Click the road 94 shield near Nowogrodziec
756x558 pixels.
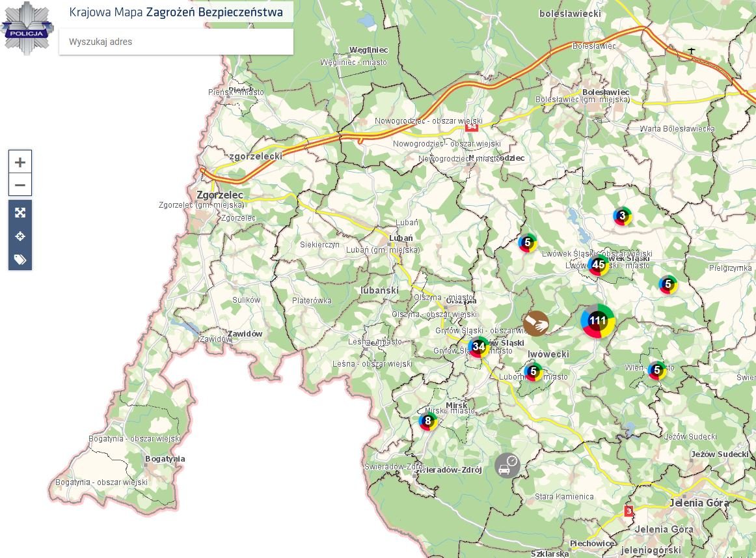pyautogui.click(x=471, y=126)
